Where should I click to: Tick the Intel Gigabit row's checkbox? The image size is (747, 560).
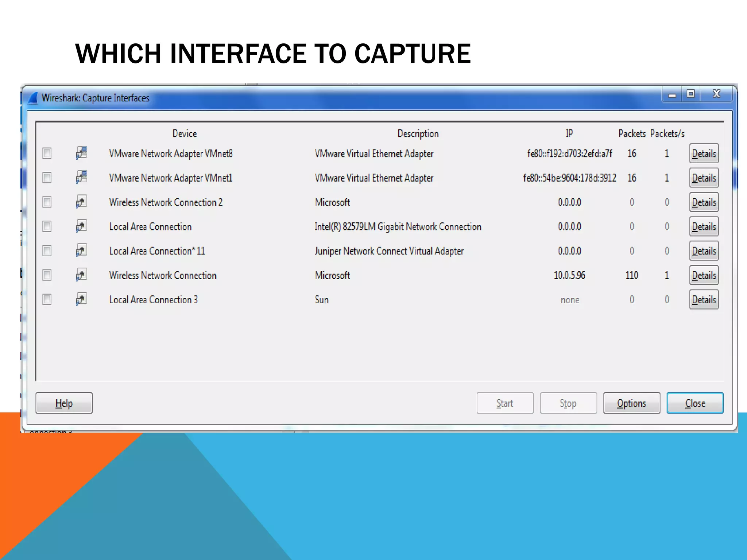click(x=47, y=226)
